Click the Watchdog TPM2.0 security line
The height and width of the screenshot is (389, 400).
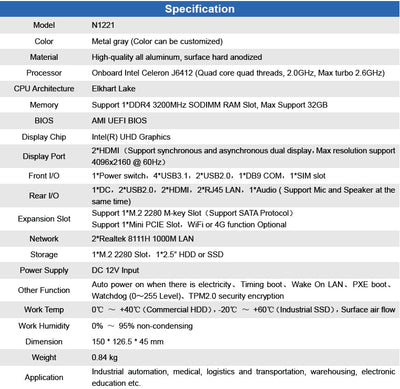[x=188, y=296]
